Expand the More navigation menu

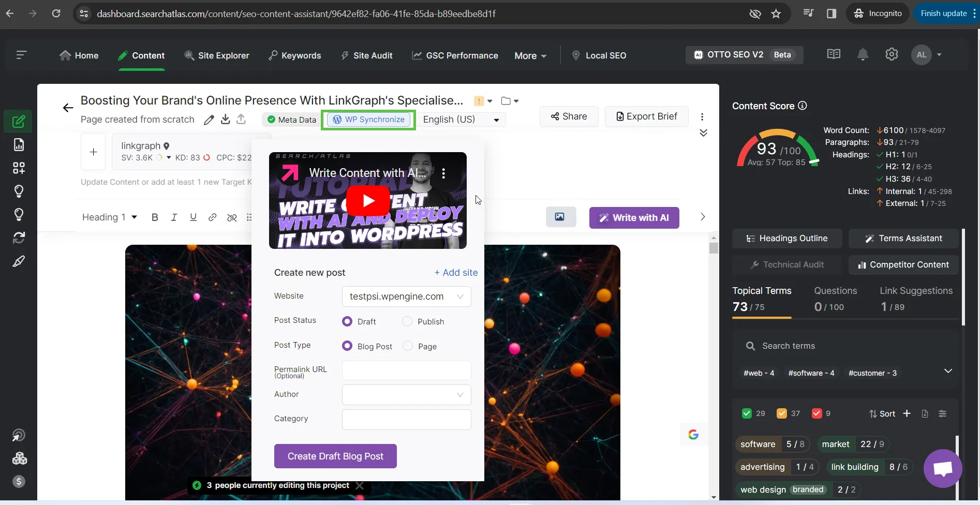pos(530,55)
